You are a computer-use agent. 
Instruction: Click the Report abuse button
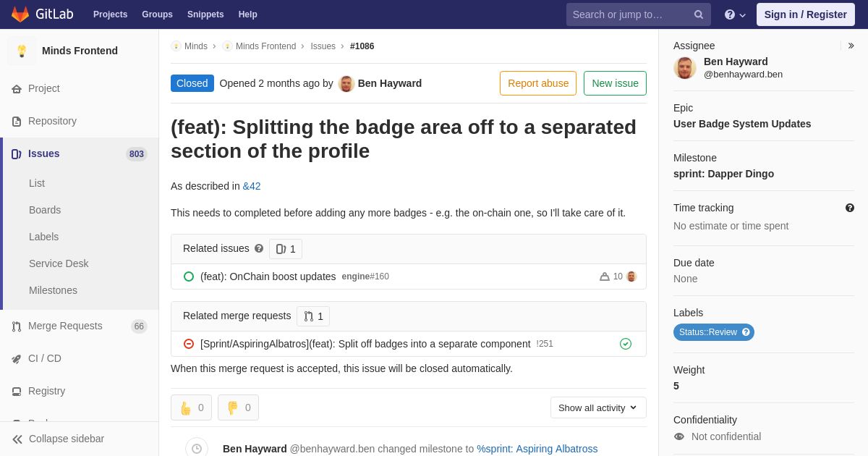pos(538,83)
